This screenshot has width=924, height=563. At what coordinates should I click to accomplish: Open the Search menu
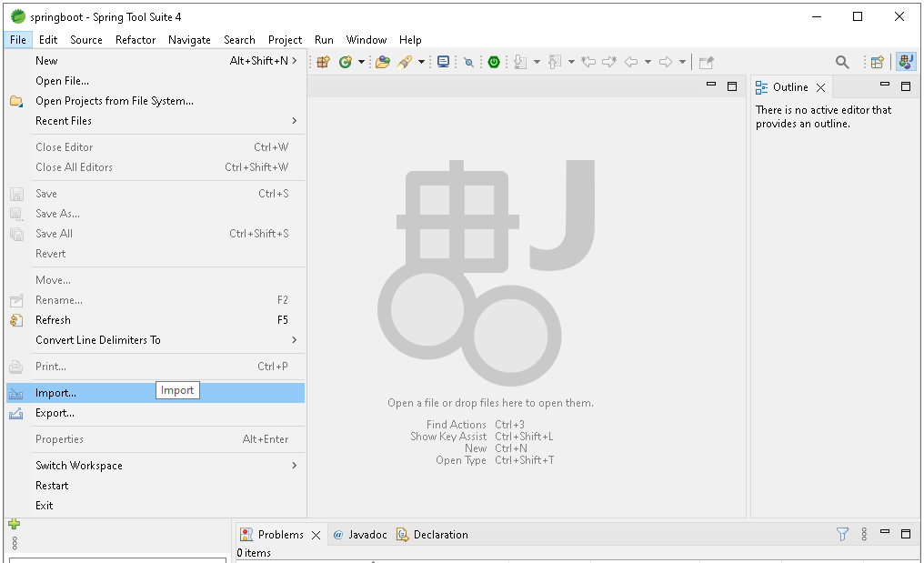point(239,40)
